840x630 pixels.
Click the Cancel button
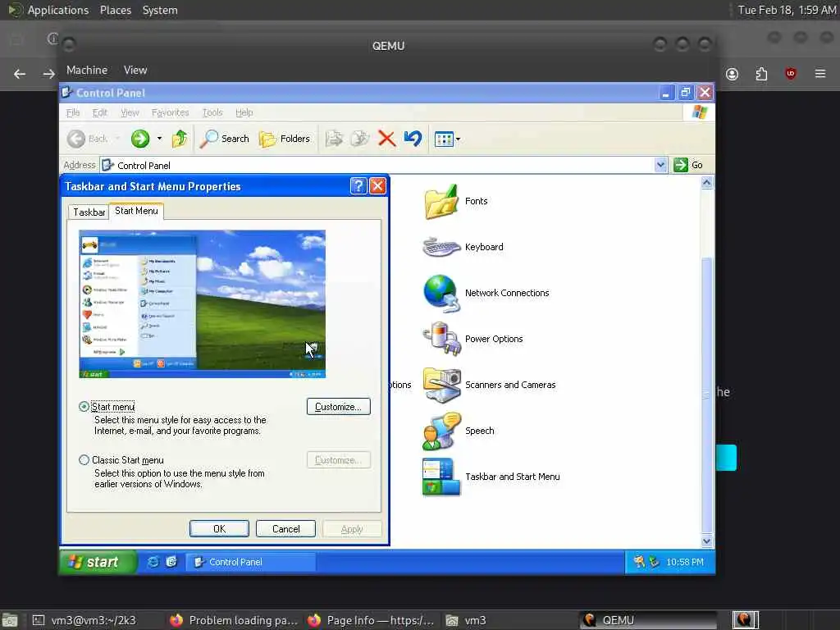pos(286,529)
